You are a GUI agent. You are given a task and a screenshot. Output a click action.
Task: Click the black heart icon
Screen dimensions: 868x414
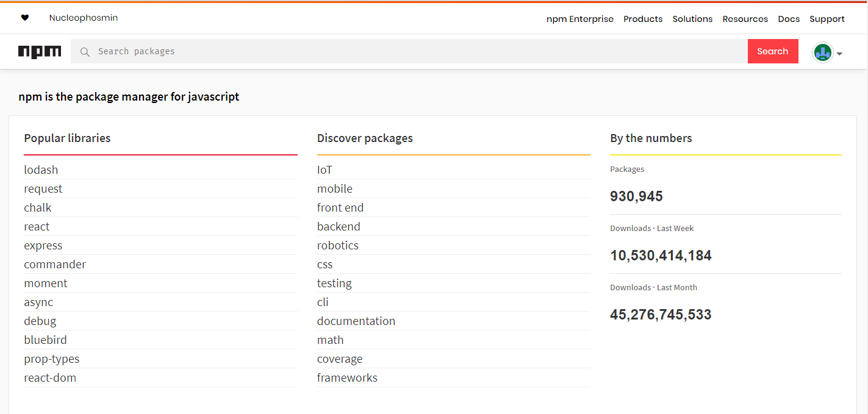[25, 18]
